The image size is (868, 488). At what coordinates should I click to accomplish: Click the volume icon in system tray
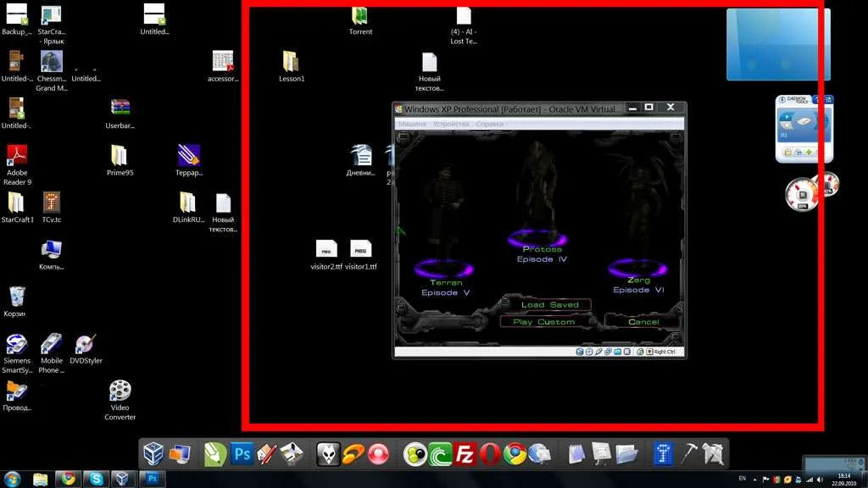point(820,480)
